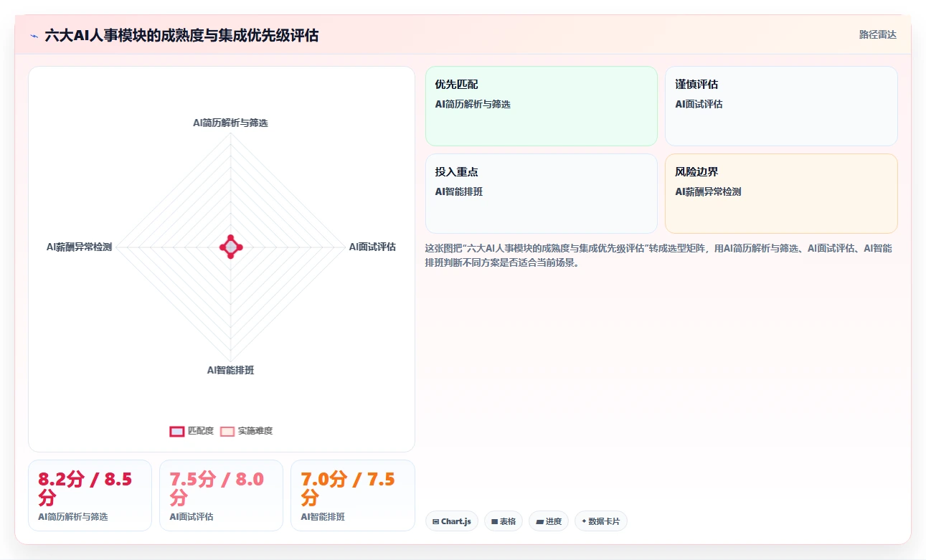The height and width of the screenshot is (560, 926).
Task: Click the 路径雷达 label in header
Action: [878, 34]
